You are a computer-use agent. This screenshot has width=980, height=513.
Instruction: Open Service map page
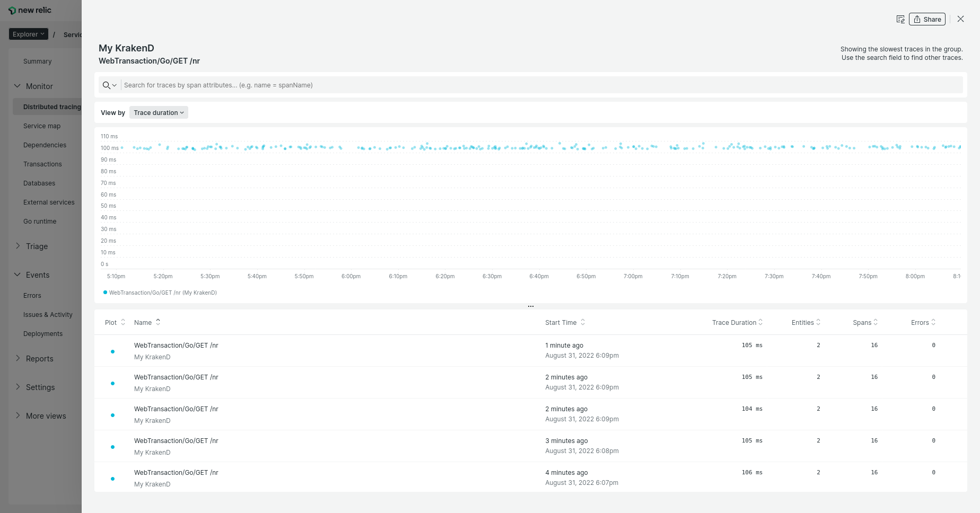[42, 126]
